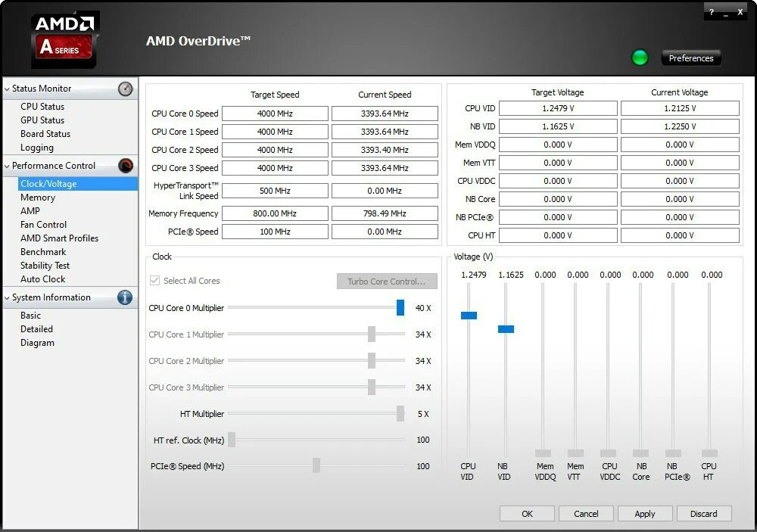Click the Turbo Core Control button
The width and height of the screenshot is (757, 532).
(387, 281)
